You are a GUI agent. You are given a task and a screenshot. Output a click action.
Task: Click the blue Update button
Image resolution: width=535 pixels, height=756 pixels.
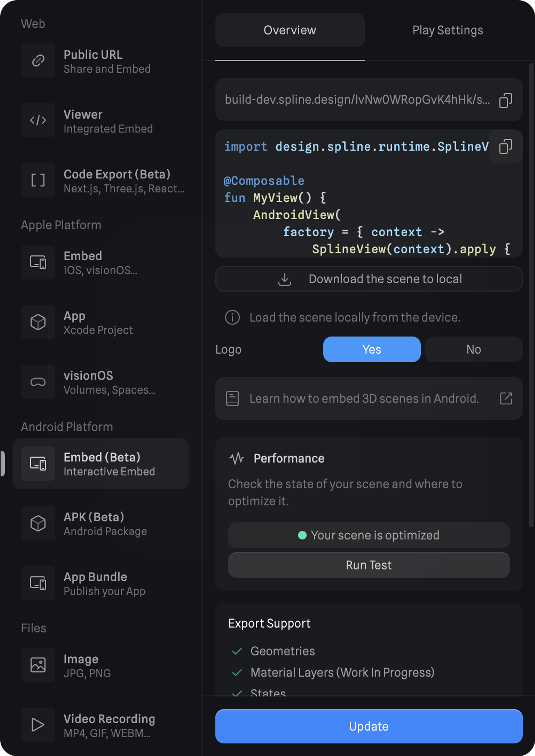369,726
